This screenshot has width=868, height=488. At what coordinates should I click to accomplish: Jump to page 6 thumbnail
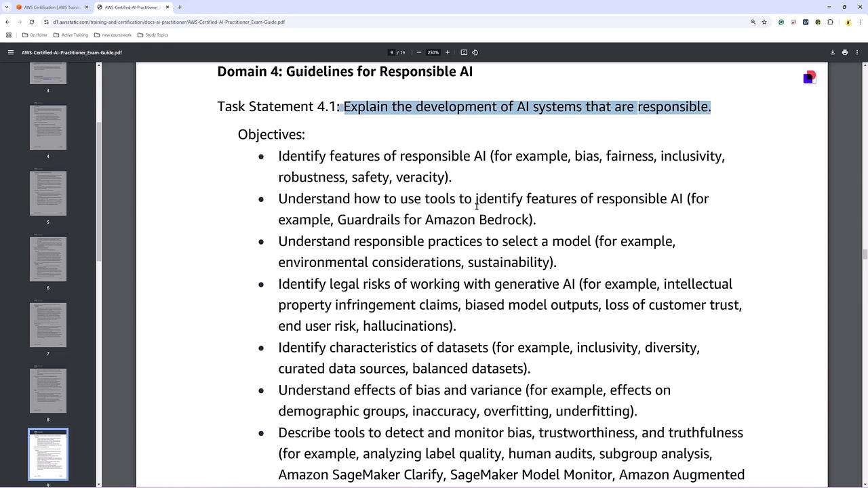pos(48,259)
